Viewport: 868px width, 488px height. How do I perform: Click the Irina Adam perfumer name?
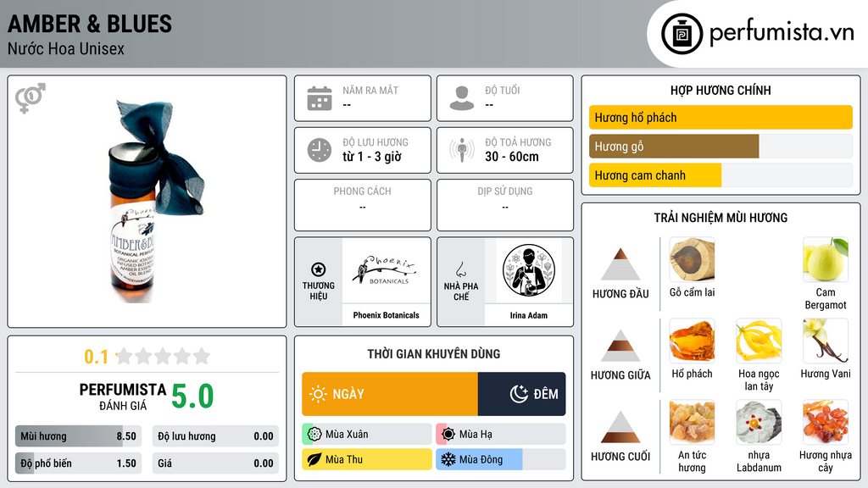pos(529,315)
